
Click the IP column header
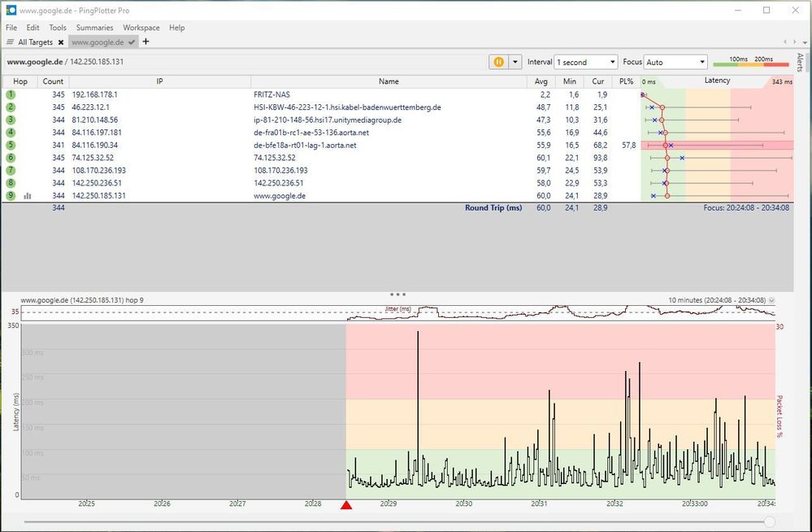coord(159,81)
